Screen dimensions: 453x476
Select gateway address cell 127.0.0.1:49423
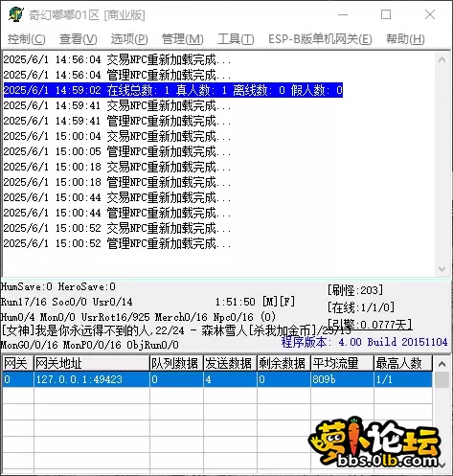[92, 379]
